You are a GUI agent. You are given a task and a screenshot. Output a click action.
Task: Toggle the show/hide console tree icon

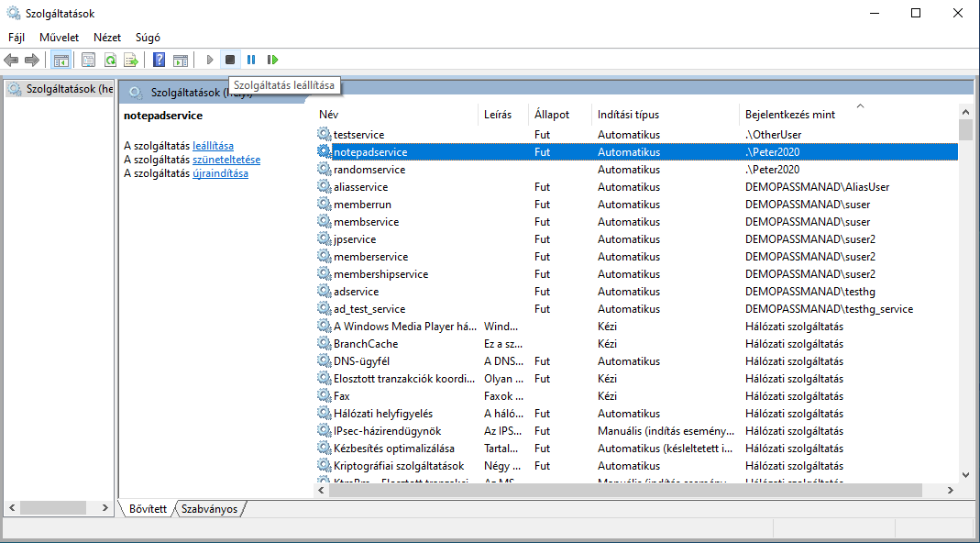tap(61, 60)
